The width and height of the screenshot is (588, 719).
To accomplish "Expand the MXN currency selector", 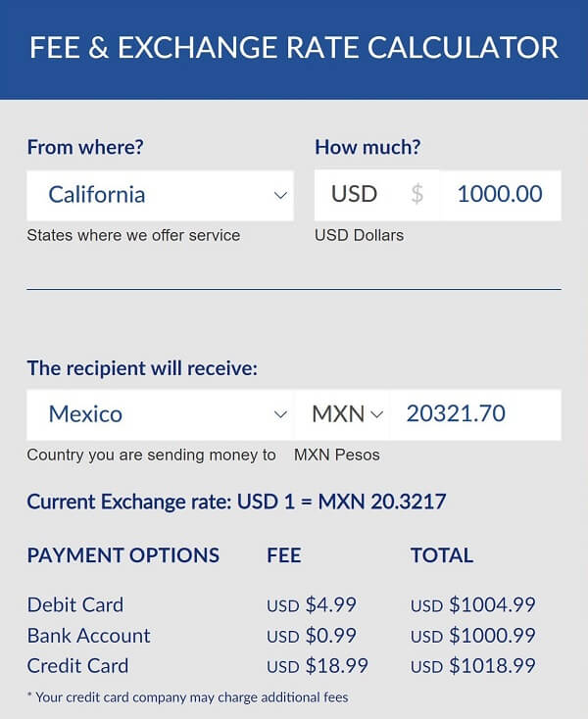I will pos(346,413).
